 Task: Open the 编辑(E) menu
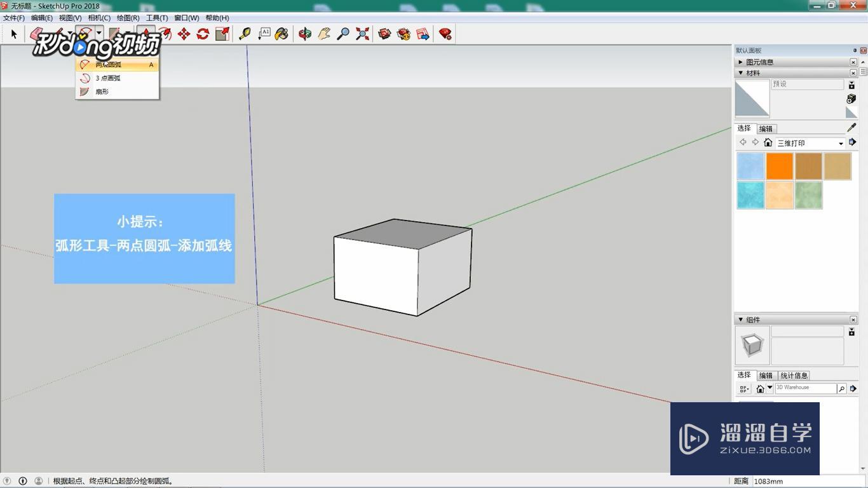42,18
